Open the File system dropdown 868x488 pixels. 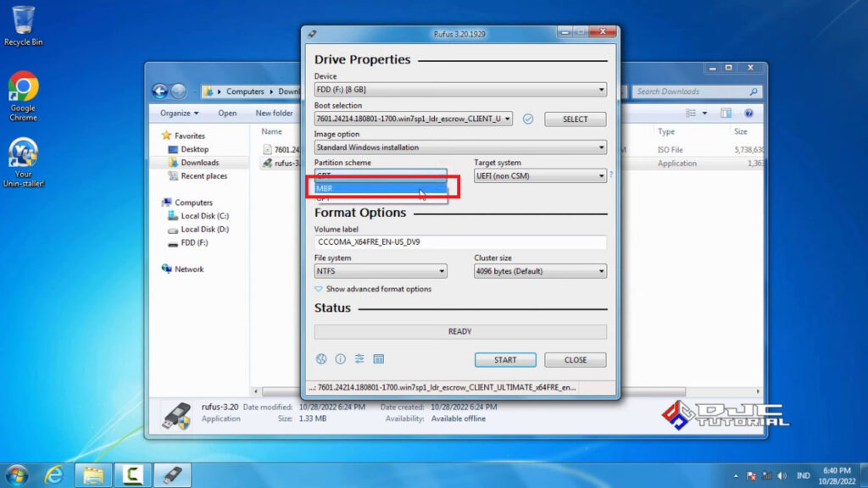[380, 270]
